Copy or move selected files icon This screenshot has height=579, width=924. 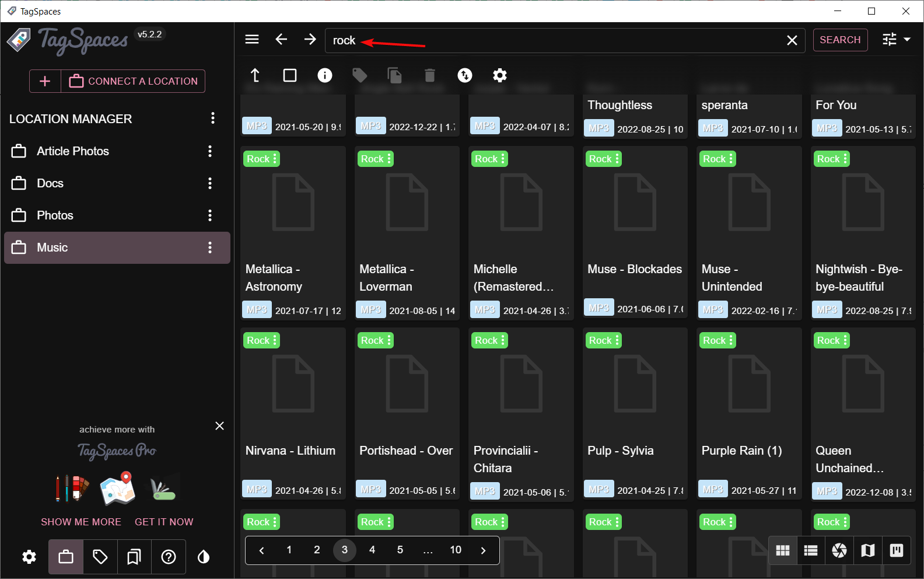395,75
